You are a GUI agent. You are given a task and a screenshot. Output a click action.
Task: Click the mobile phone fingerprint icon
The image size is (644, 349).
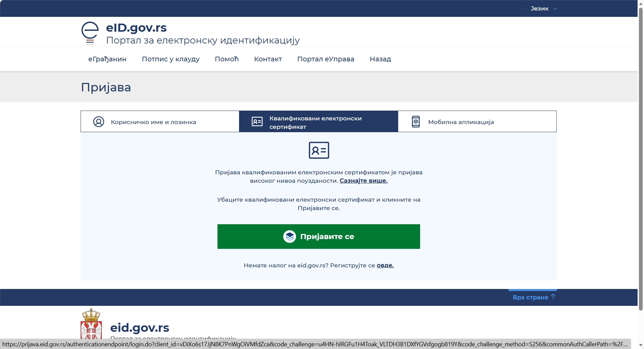pos(416,122)
